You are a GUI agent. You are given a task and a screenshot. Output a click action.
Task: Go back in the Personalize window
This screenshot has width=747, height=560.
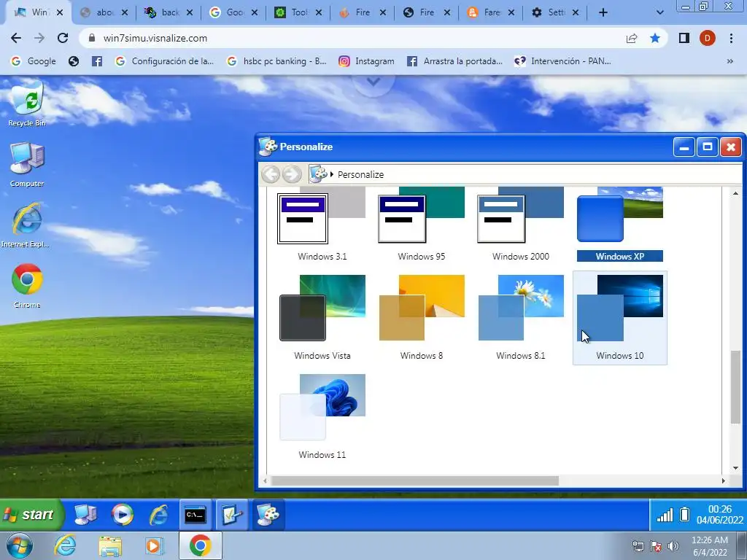pos(271,174)
